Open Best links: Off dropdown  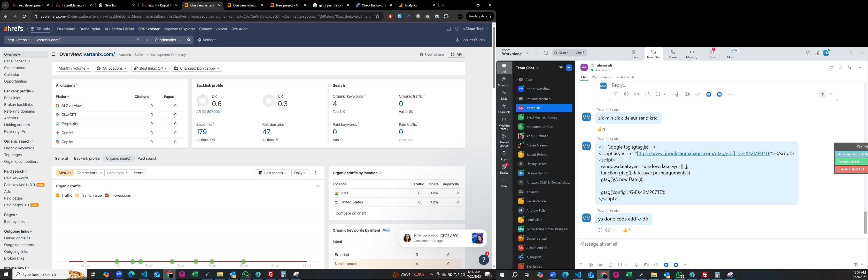coord(150,68)
